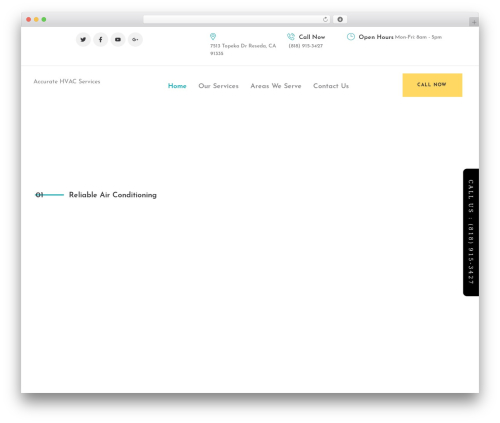Open the Areas We Serve menu item
Screen dimensions: 500x423
pyautogui.click(x=276, y=86)
